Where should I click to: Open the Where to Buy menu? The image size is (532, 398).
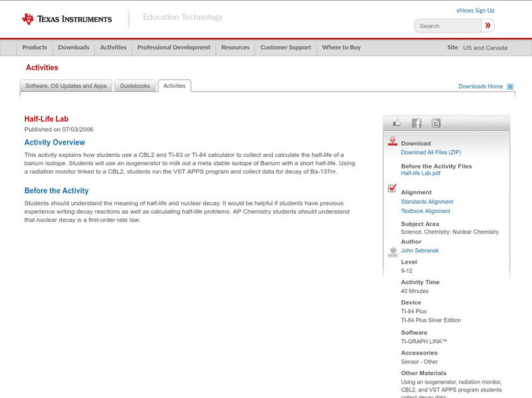341,47
